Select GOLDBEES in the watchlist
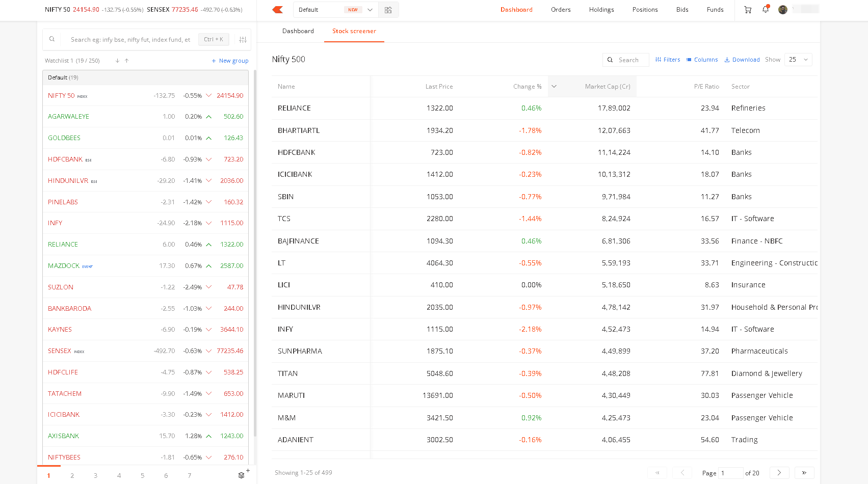 (x=145, y=138)
